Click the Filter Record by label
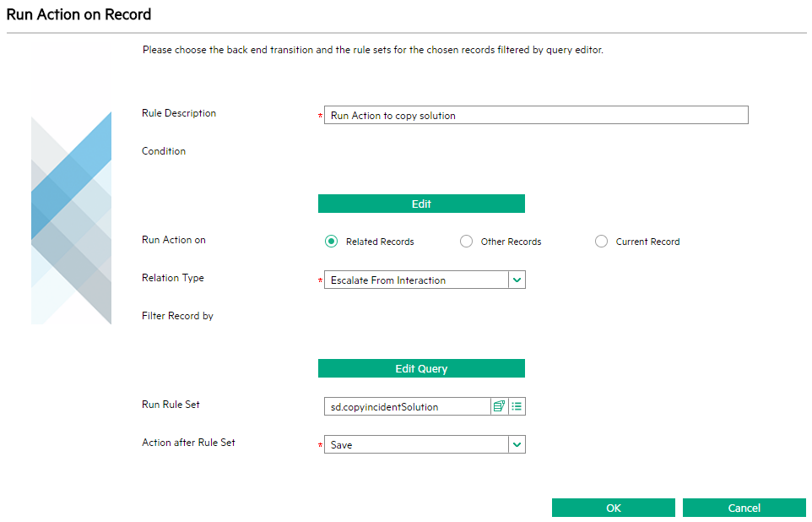 coord(177,316)
